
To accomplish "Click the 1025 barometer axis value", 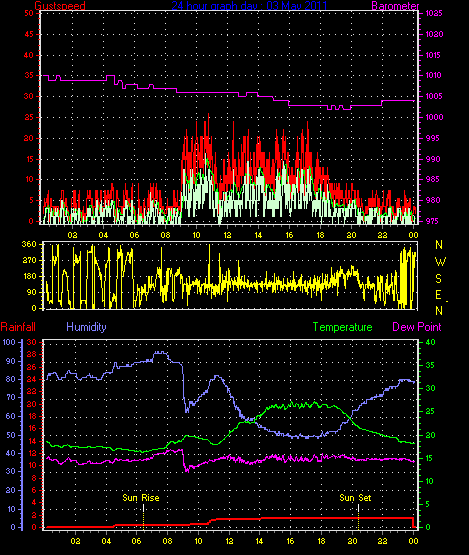I will (434, 13).
